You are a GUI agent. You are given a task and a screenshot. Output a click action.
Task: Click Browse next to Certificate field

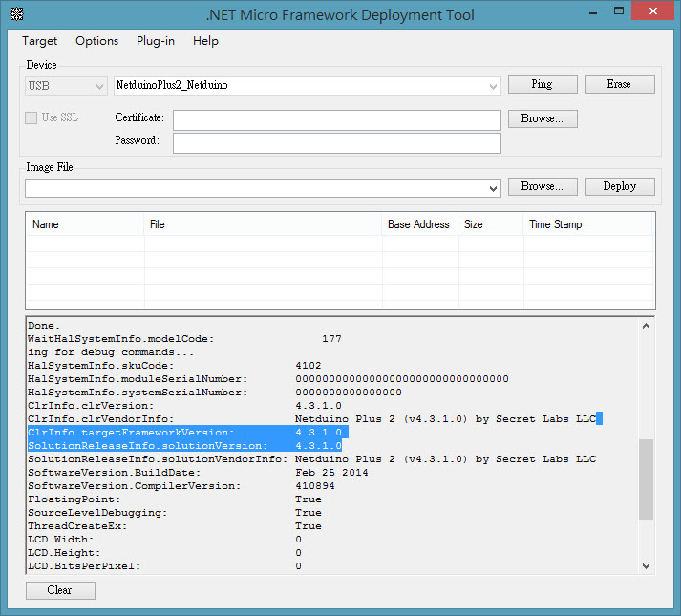point(543,118)
